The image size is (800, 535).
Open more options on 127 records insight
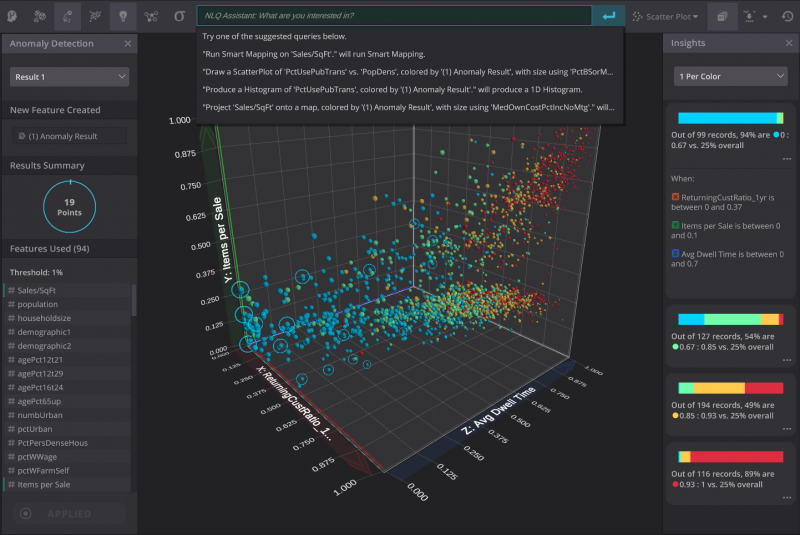point(787,361)
